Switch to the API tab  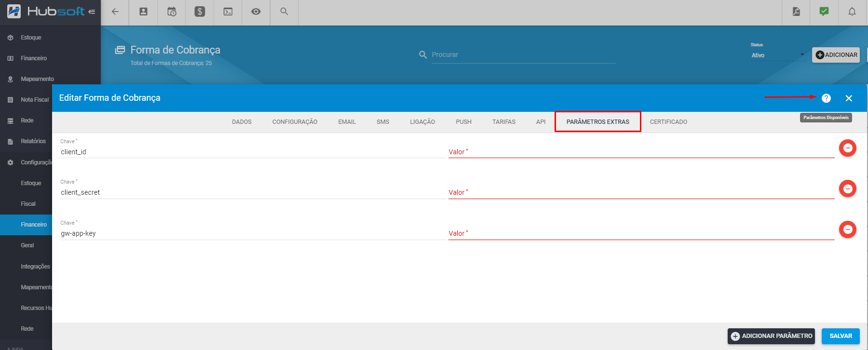(x=541, y=122)
